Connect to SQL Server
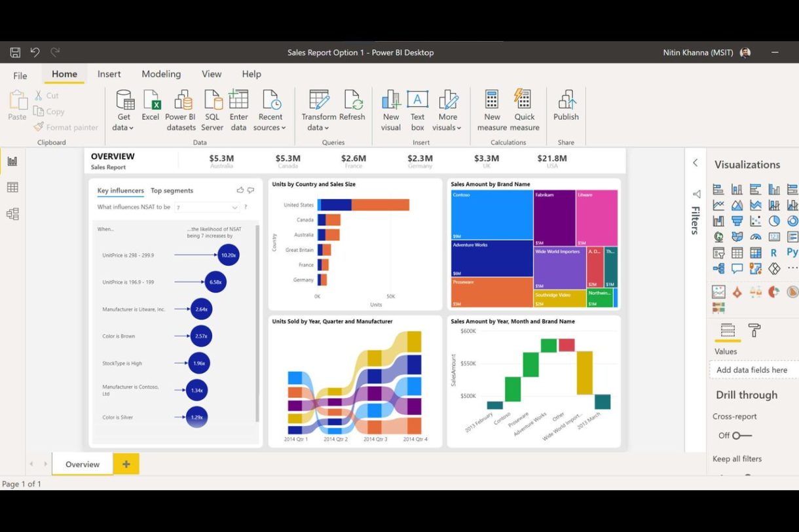Screen dimensions: 799x532 tap(212, 111)
